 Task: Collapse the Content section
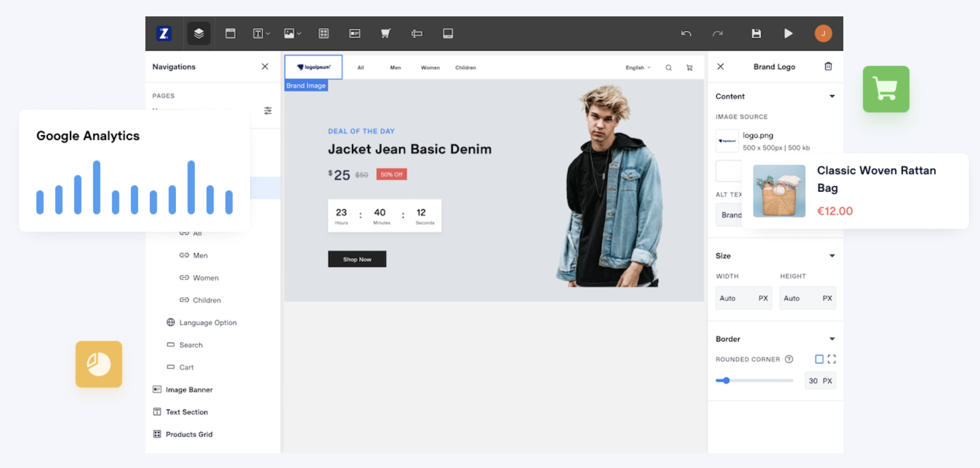coord(832,96)
